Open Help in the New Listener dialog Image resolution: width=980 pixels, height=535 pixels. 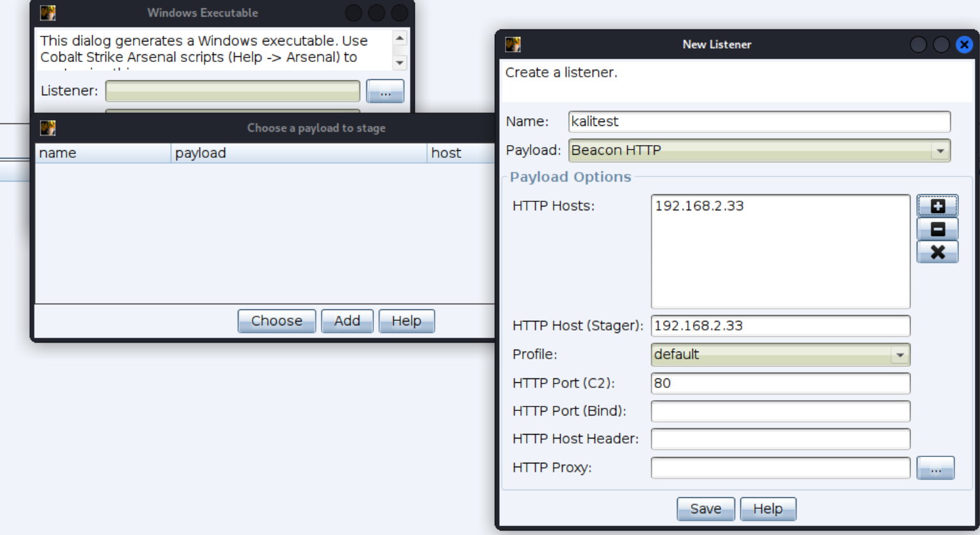768,509
